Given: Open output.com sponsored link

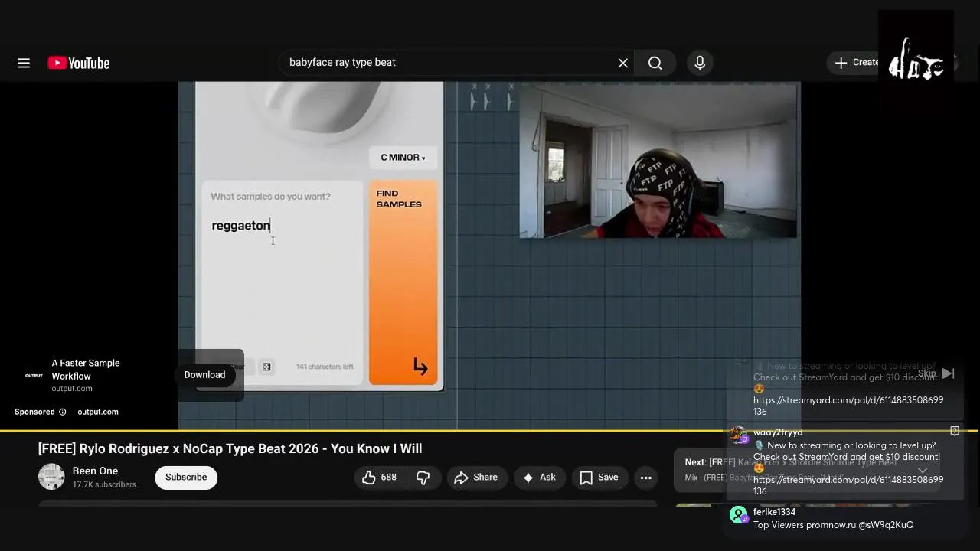Looking at the screenshot, I should tap(98, 412).
